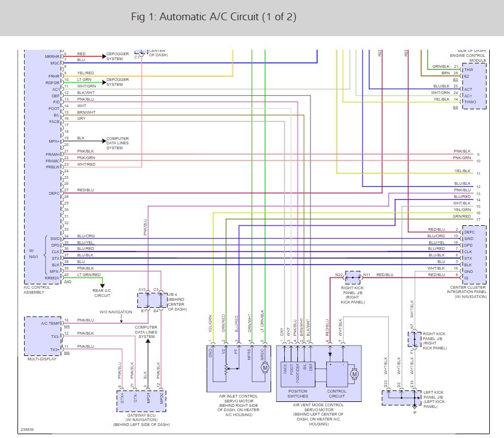Click the GND pin on the center cluster panel
The height and width of the screenshot is (438, 504).
[x=468, y=271]
